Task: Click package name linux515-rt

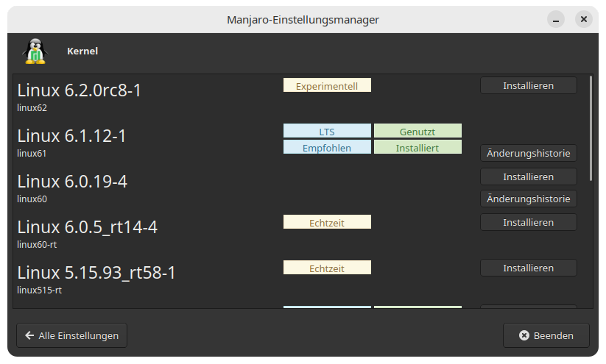Action: point(40,290)
